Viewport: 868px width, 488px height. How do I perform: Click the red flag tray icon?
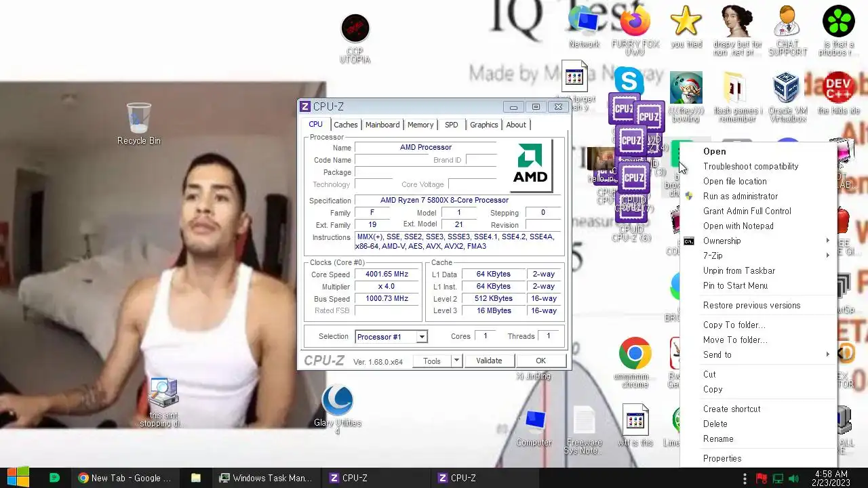click(x=762, y=478)
